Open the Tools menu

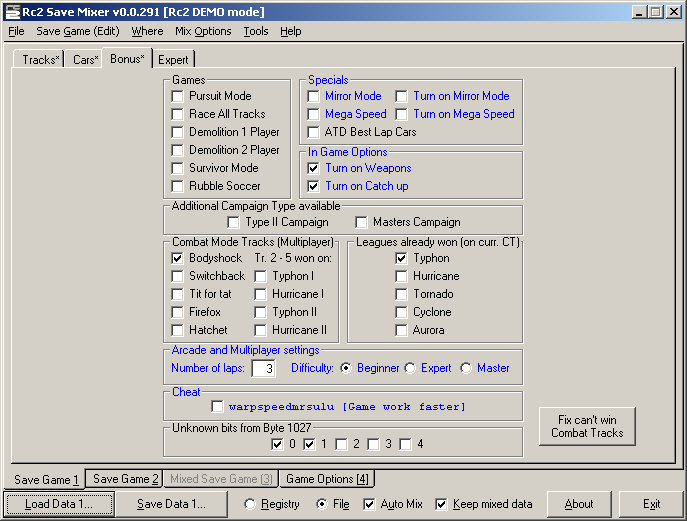tap(256, 32)
